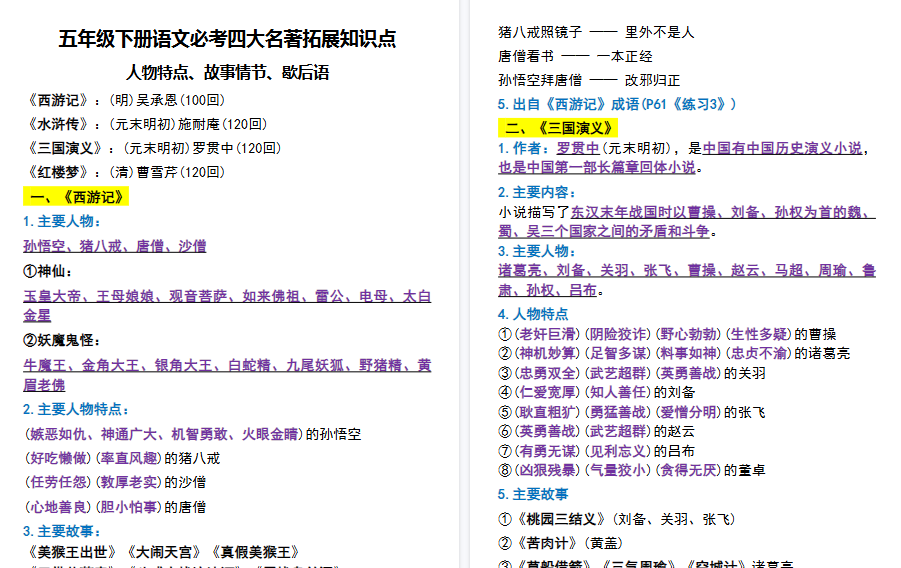Viewport: 901px width, 568px height.
Task: Click the line ⑥(英勇善战)(武艺超群)的赵云
Action: click(597, 431)
